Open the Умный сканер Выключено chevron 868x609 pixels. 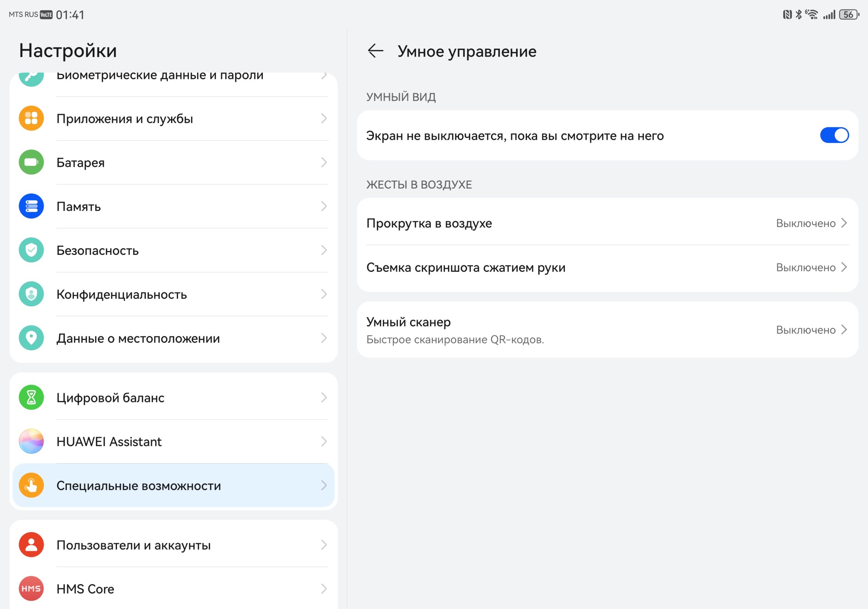[x=844, y=330]
